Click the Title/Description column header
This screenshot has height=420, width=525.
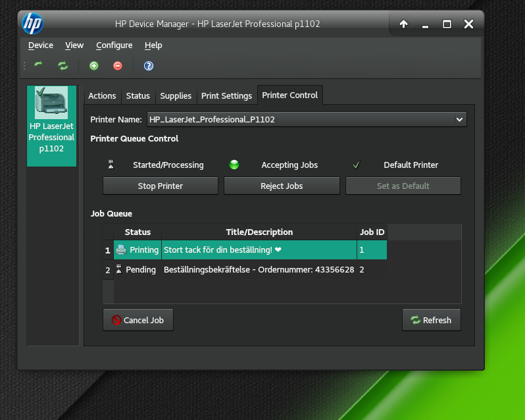coord(259,232)
